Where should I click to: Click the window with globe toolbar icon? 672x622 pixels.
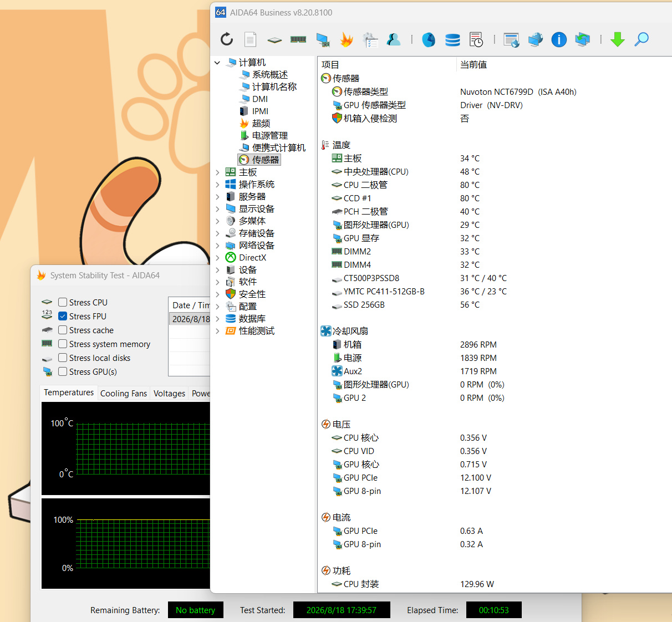point(511,39)
